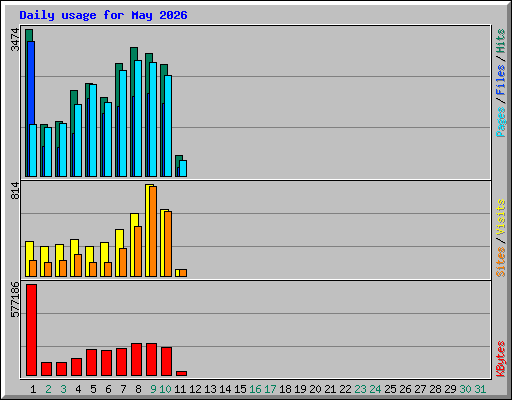This screenshot has height=400, width=512.
Task: Click day 3 on the x-axis
Action: click(63, 389)
